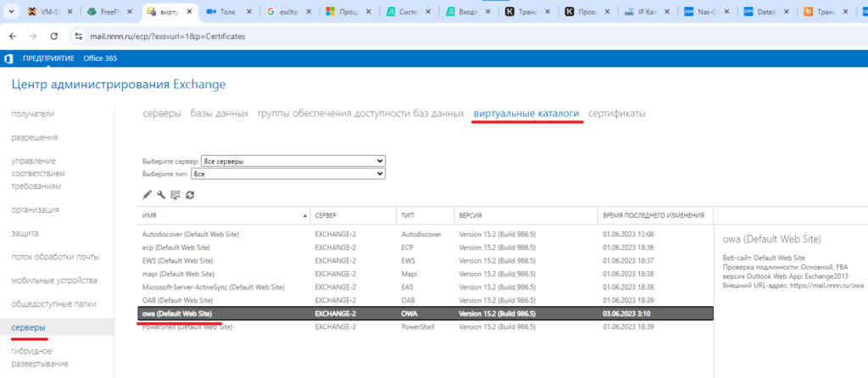Click the icon between wrench and refresh

click(175, 195)
